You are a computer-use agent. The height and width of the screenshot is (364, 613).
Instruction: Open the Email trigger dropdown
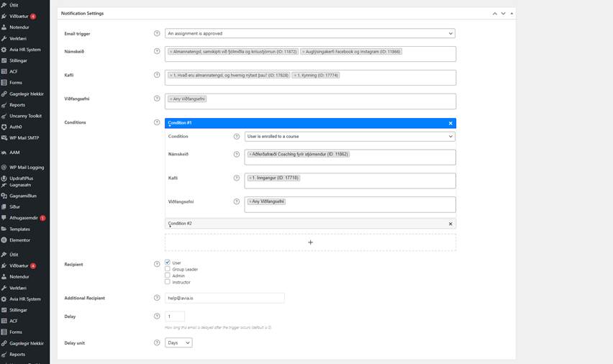[310, 33]
